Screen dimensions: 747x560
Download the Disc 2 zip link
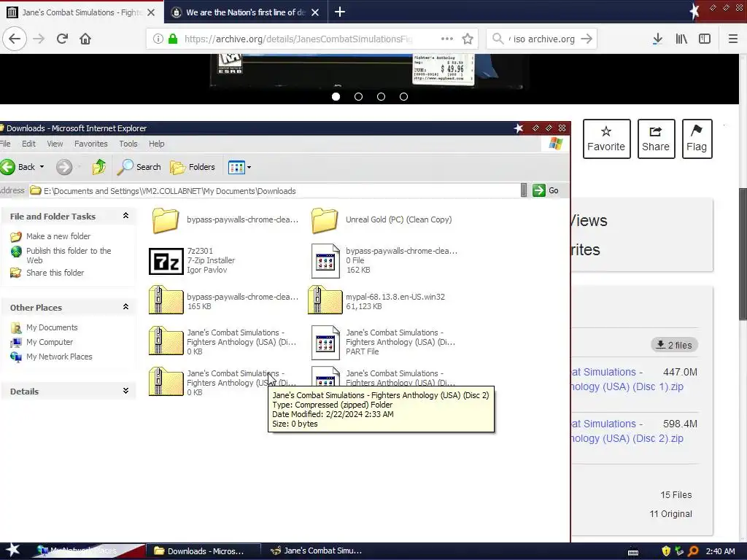(627, 431)
